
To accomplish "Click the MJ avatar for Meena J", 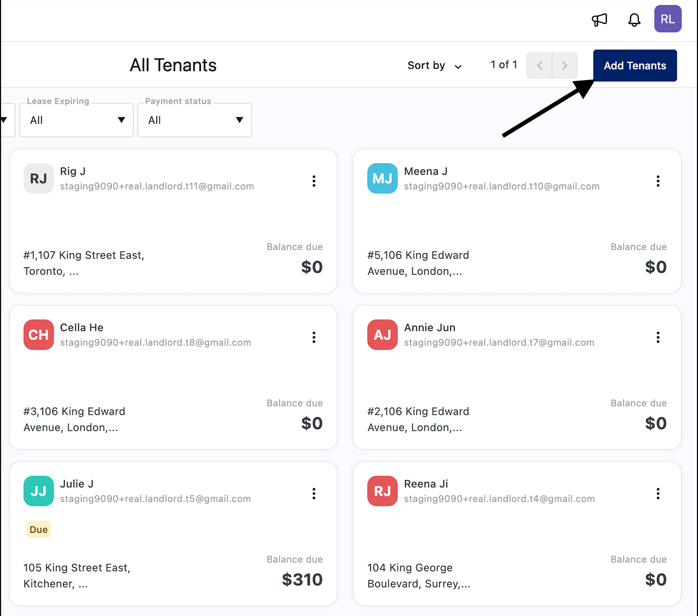I will pos(382,178).
